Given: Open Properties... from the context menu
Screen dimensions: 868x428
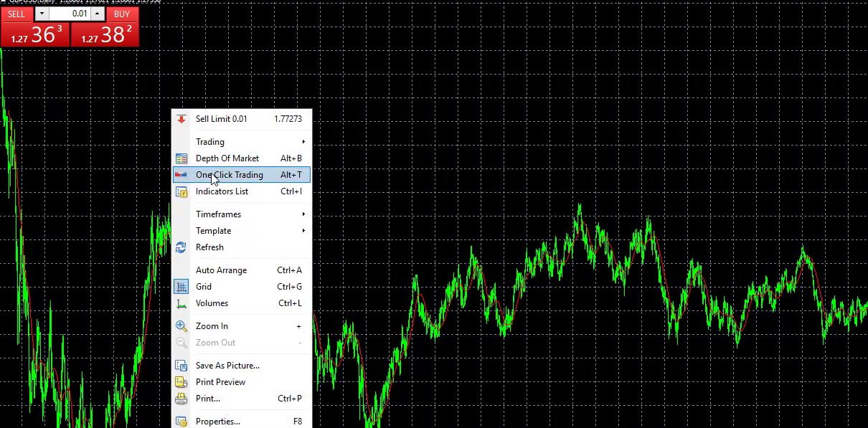Looking at the screenshot, I should pyautogui.click(x=217, y=422).
